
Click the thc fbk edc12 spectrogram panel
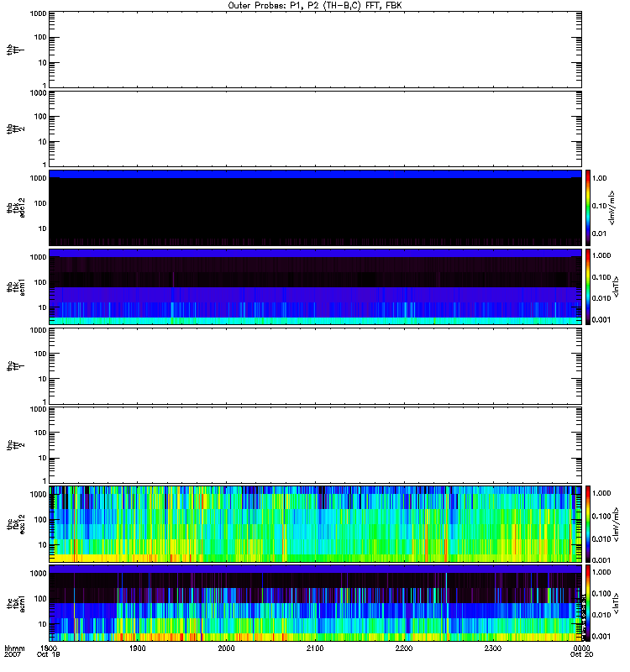[x=315, y=524]
